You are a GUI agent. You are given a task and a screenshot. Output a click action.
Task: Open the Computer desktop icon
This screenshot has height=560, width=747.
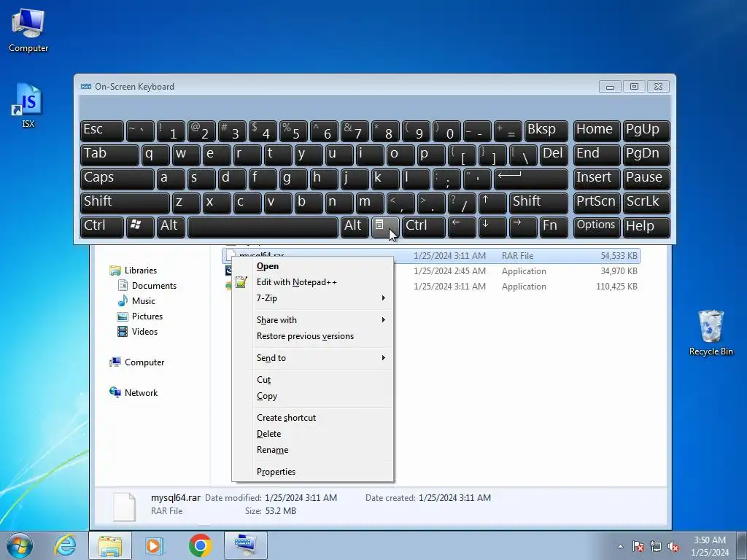point(28,29)
